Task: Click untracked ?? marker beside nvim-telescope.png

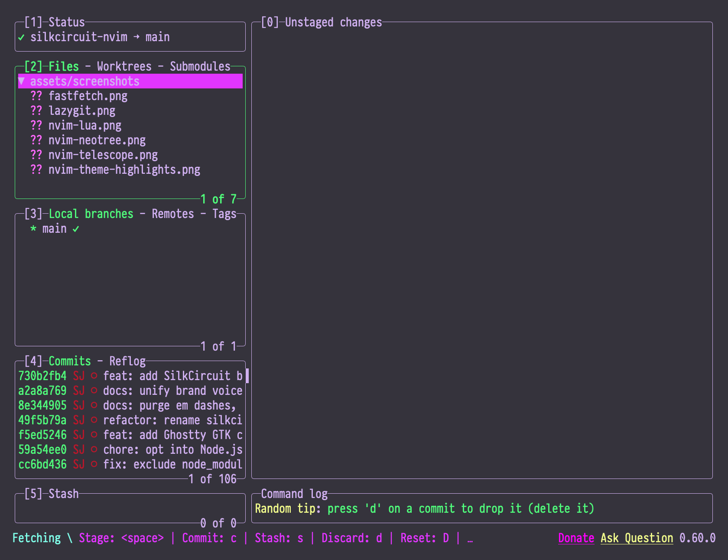Action: click(x=36, y=155)
